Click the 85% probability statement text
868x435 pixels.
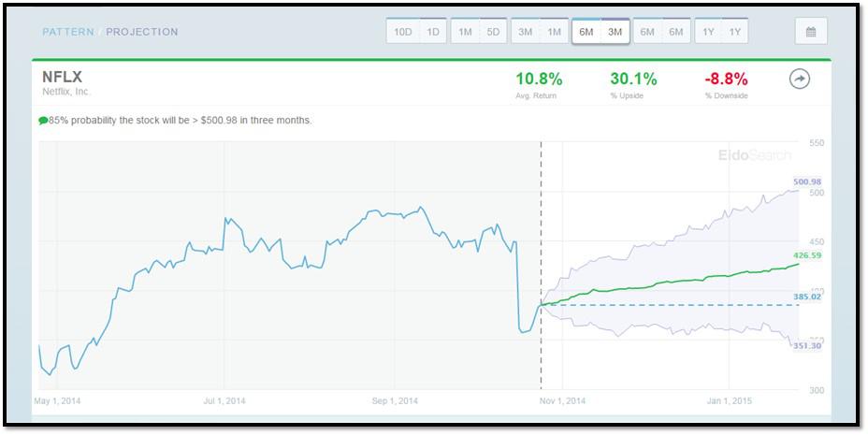coord(180,120)
